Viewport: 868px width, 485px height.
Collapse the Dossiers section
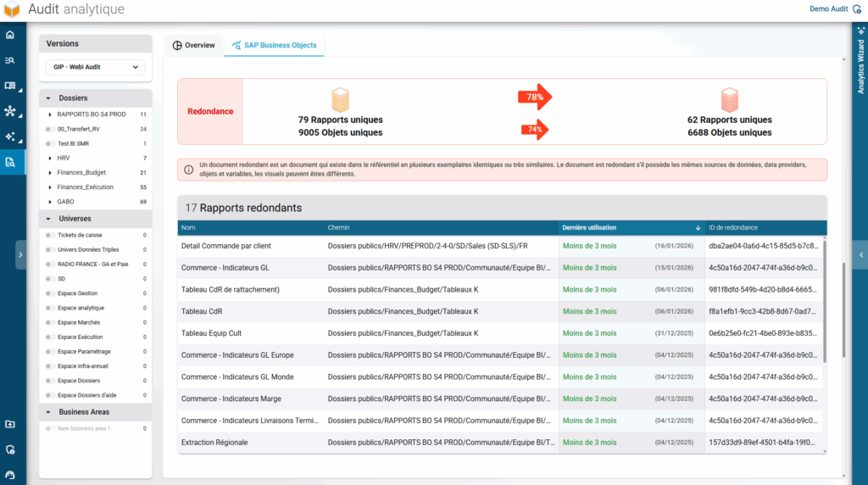(x=48, y=98)
